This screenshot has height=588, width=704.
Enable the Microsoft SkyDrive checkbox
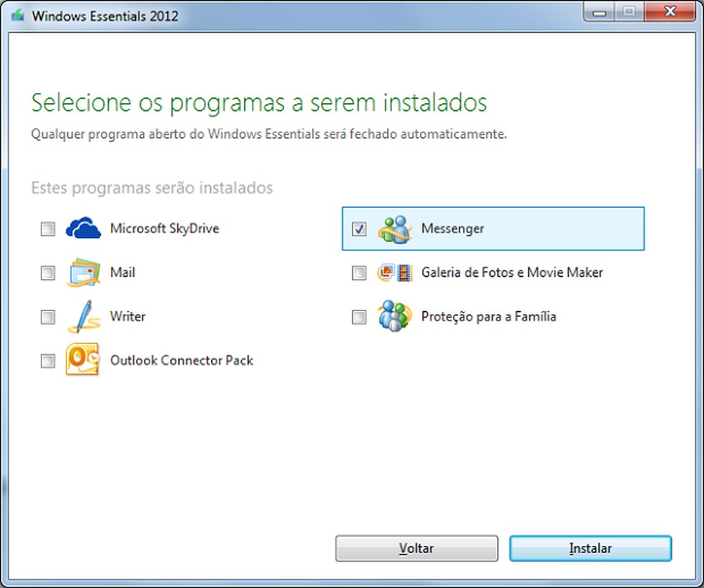[x=48, y=229]
